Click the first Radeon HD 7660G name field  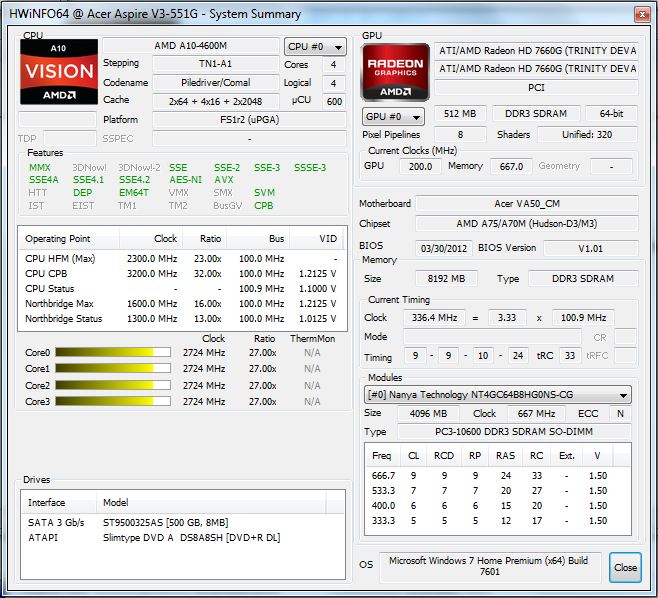[537, 51]
